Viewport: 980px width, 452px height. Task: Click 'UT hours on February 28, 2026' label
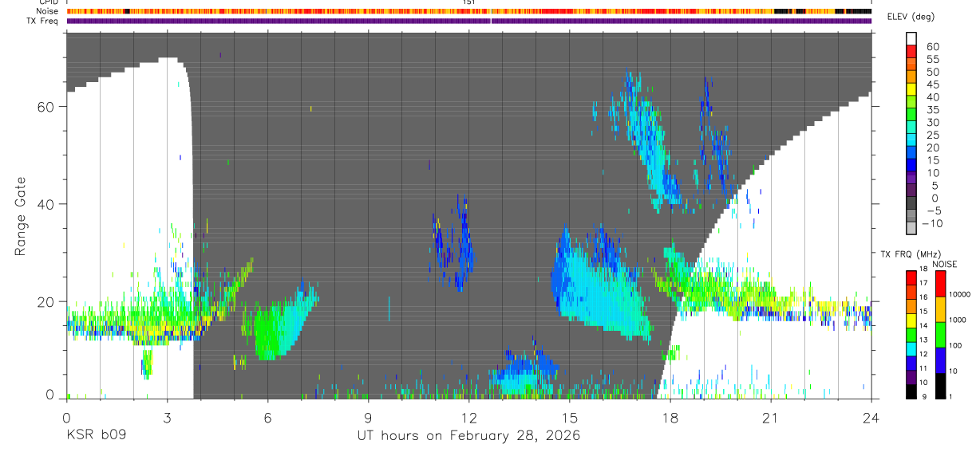click(468, 436)
